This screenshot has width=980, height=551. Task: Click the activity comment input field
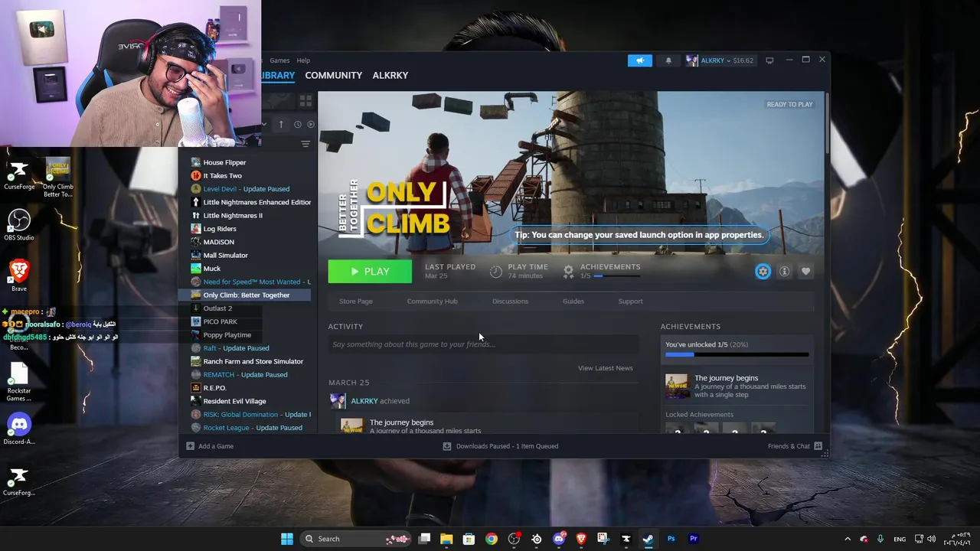(482, 344)
